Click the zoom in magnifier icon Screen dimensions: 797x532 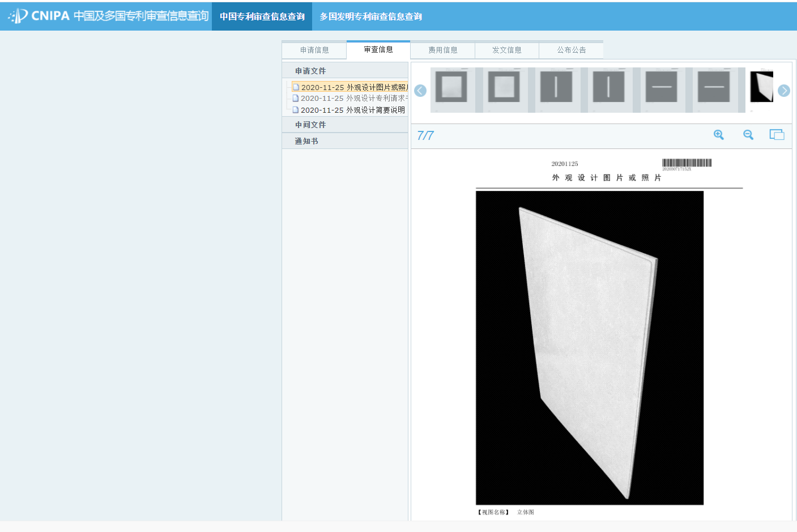click(718, 135)
